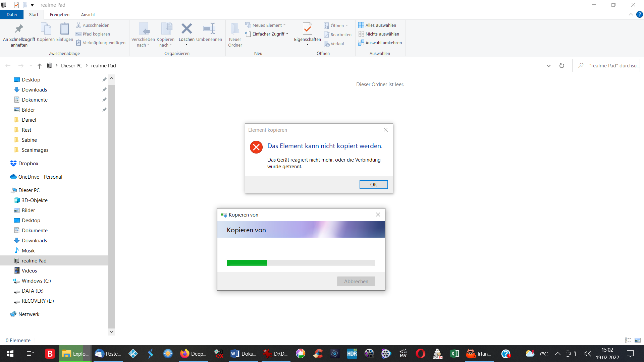Screen dimensions: 644x362
Task: Click the volume tray icon
Action: (x=588, y=354)
